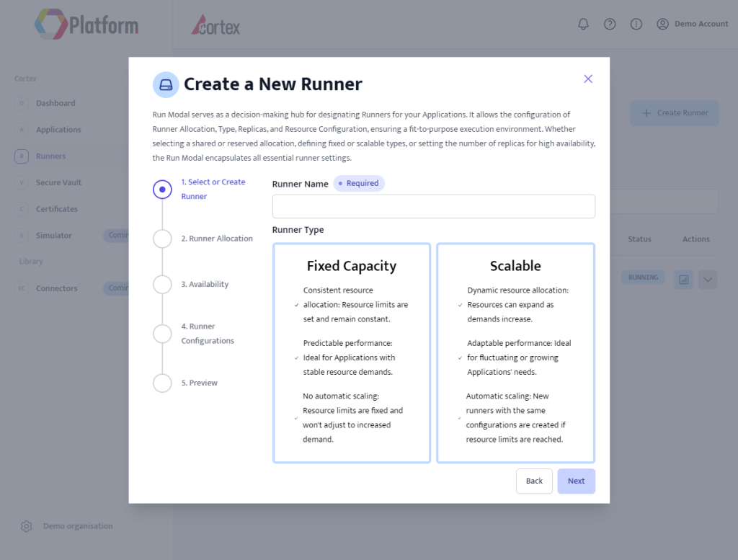Open Dashboard in the sidebar

click(55, 103)
